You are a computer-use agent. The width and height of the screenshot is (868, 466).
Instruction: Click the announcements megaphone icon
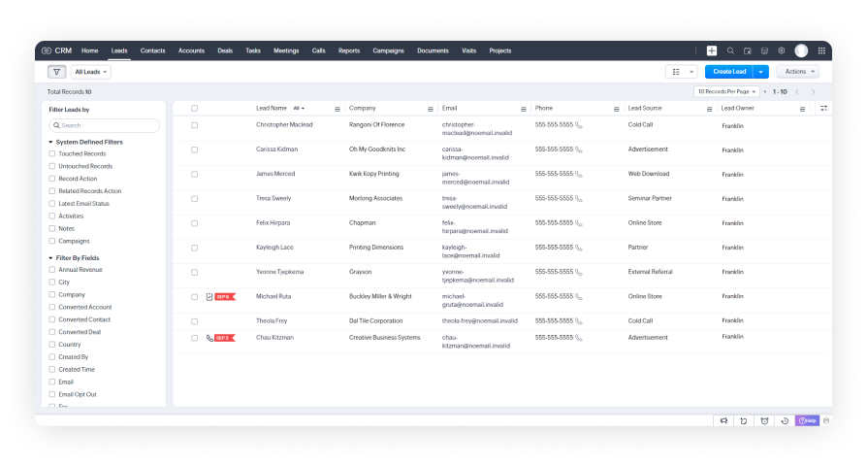723,420
